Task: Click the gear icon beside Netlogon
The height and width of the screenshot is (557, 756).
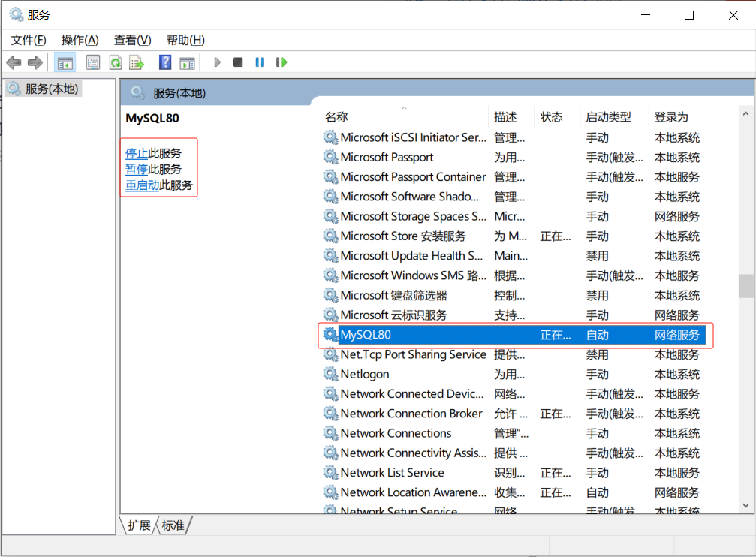Action: click(330, 374)
